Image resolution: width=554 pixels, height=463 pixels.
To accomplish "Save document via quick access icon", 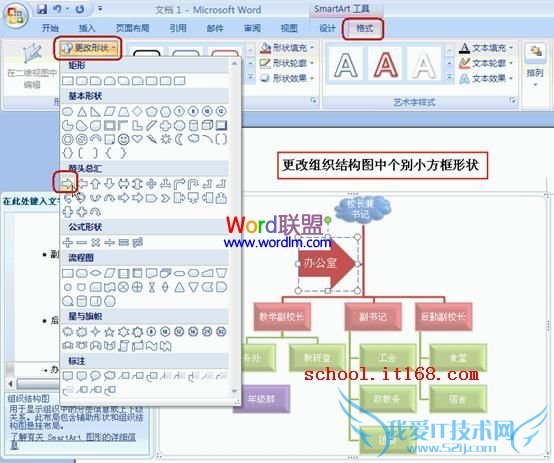I will click(42, 9).
